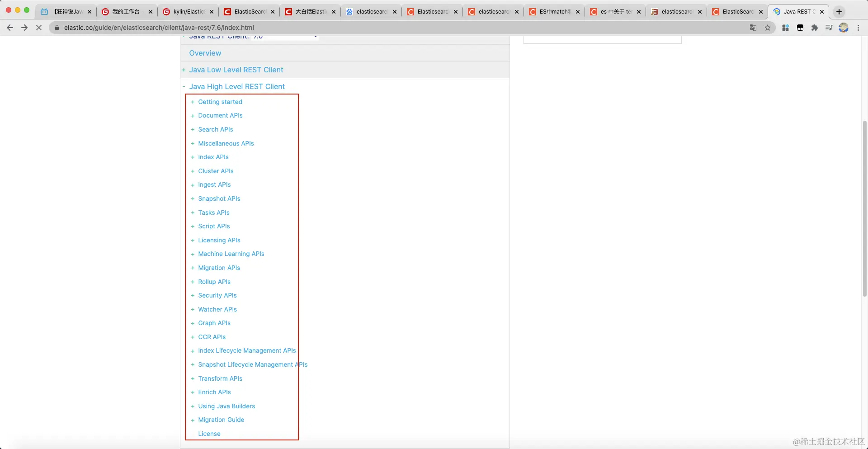The width and height of the screenshot is (868, 449).
Task: Open the Watcher APIs link
Action: 217,309
